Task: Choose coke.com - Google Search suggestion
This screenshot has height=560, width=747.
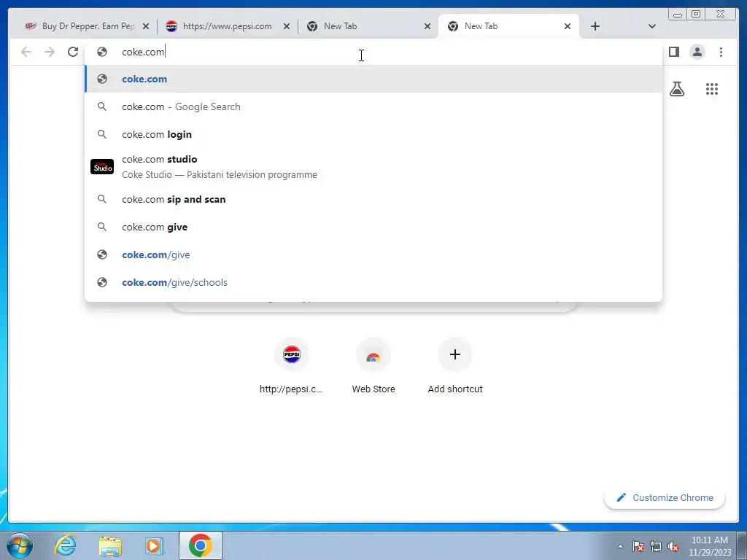Action: click(x=373, y=106)
